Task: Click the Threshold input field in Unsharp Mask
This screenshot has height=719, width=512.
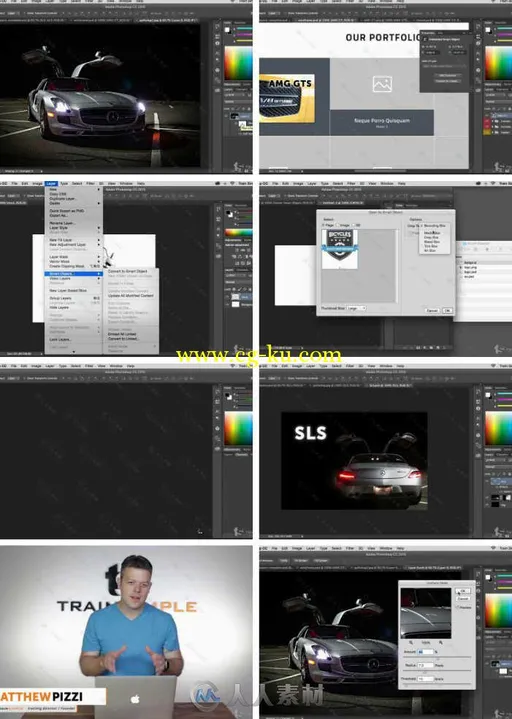Action: click(x=425, y=679)
